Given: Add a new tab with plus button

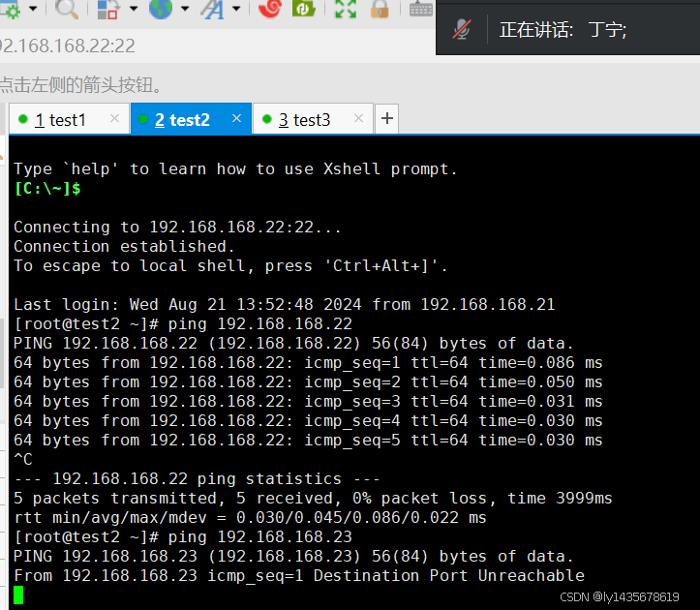Looking at the screenshot, I should tap(386, 119).
